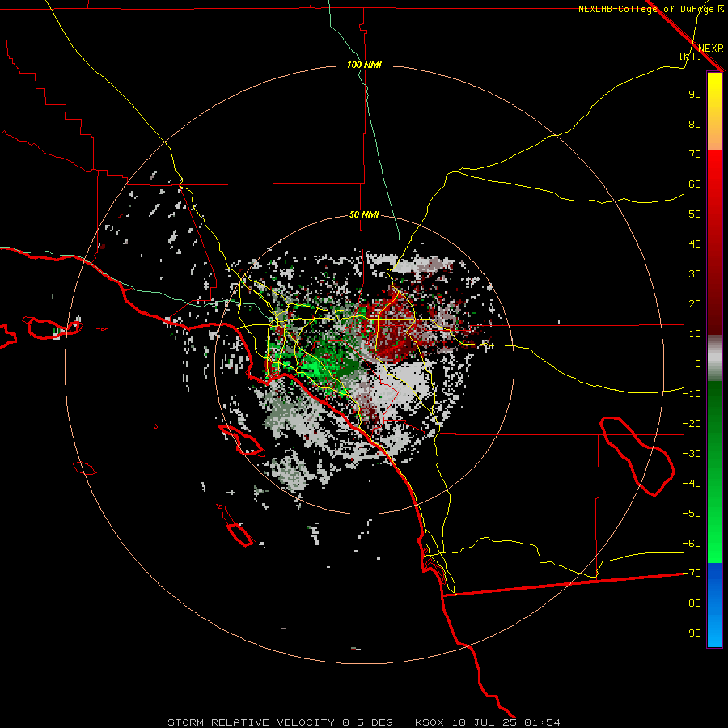The width and height of the screenshot is (728, 728).
Task: Click the STORM RELATIVE VELOCITY caption text
Action: (x=251, y=722)
